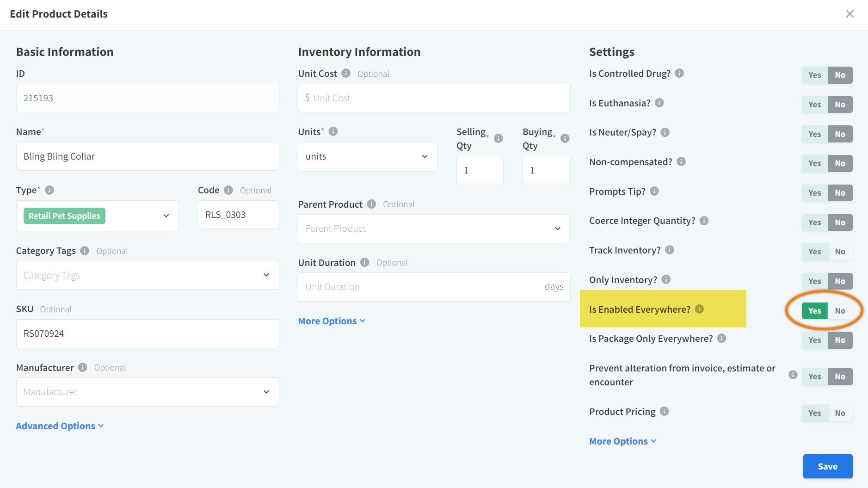Open the Type dropdown showing Retail Pet Supplies

pyautogui.click(x=98, y=216)
